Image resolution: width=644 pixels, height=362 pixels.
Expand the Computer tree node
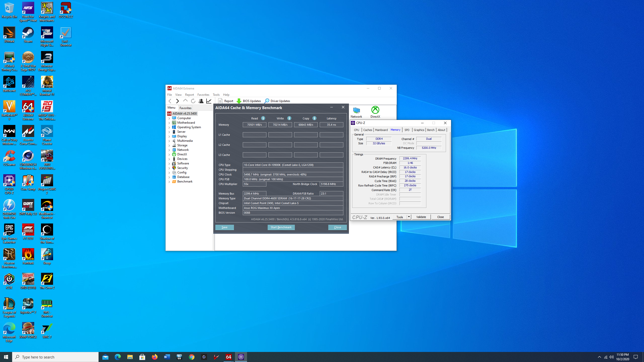coord(169,118)
